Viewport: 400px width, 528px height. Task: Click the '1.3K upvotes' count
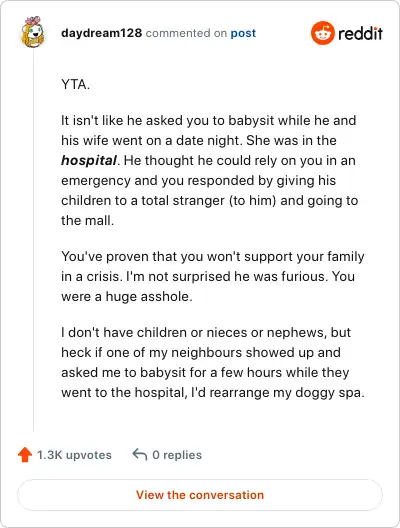coord(74,455)
